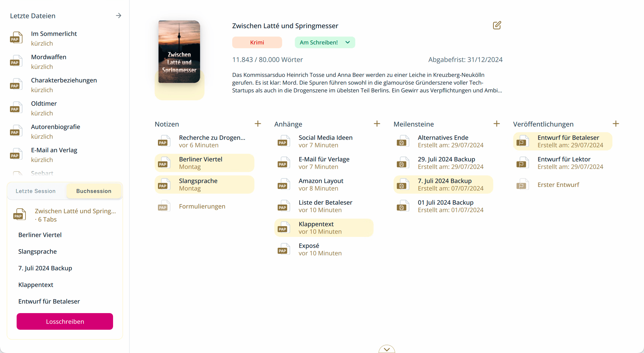Click the PAP icon of Social Media Ideen

(284, 141)
